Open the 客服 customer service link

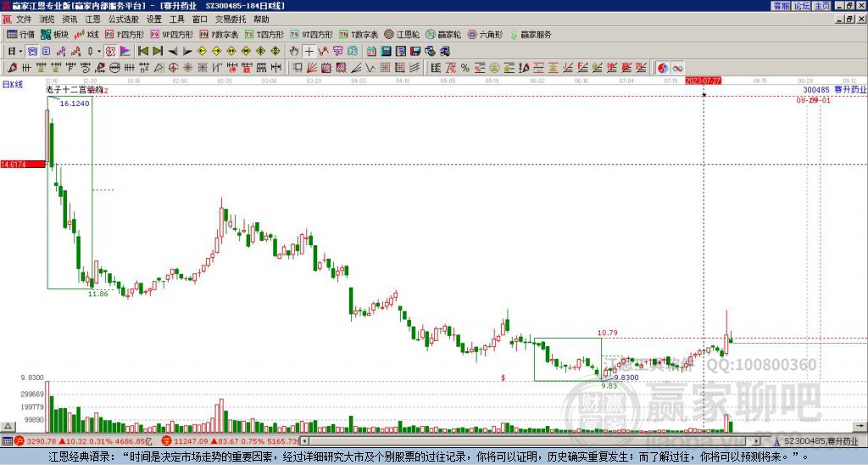(781, 6)
